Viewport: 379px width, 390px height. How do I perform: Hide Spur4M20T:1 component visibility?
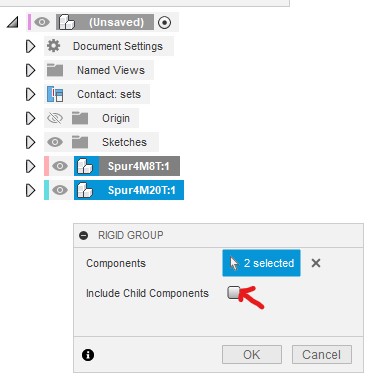click(x=60, y=190)
